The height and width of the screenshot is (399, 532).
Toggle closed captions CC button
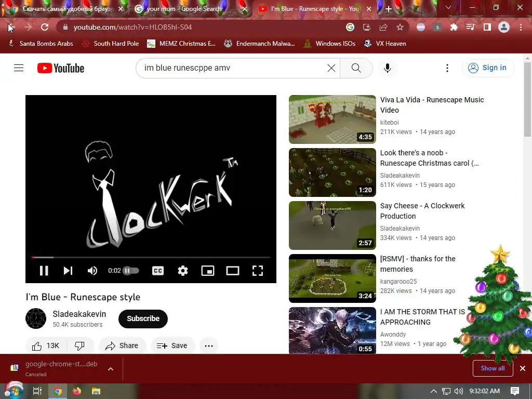pyautogui.click(x=158, y=271)
